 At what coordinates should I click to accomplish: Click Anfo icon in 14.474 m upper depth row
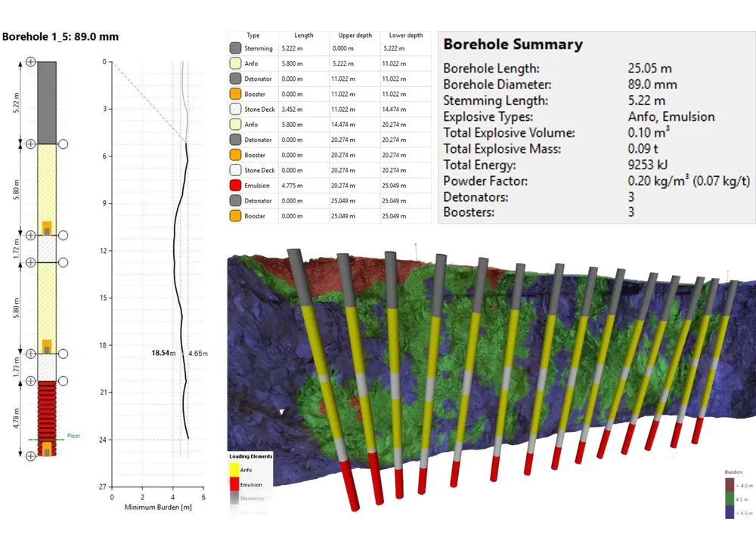(235, 124)
